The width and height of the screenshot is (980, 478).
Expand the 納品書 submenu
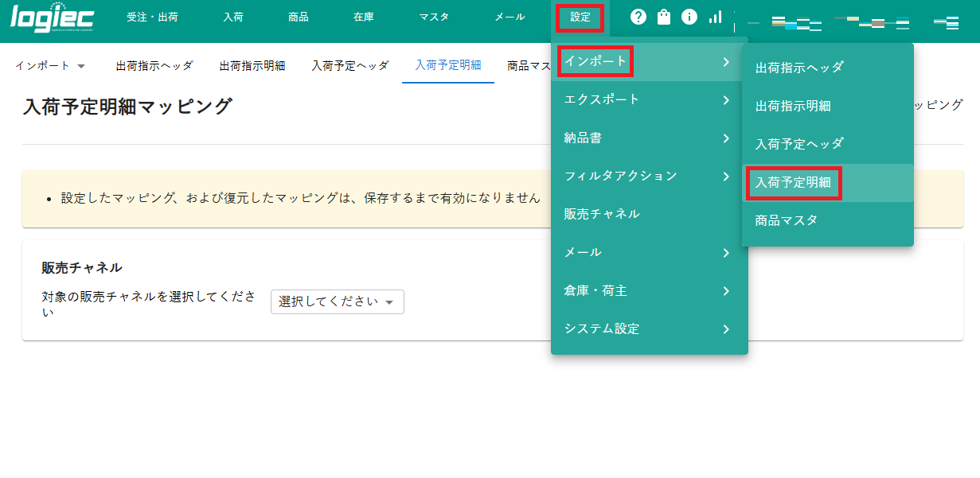[584, 138]
